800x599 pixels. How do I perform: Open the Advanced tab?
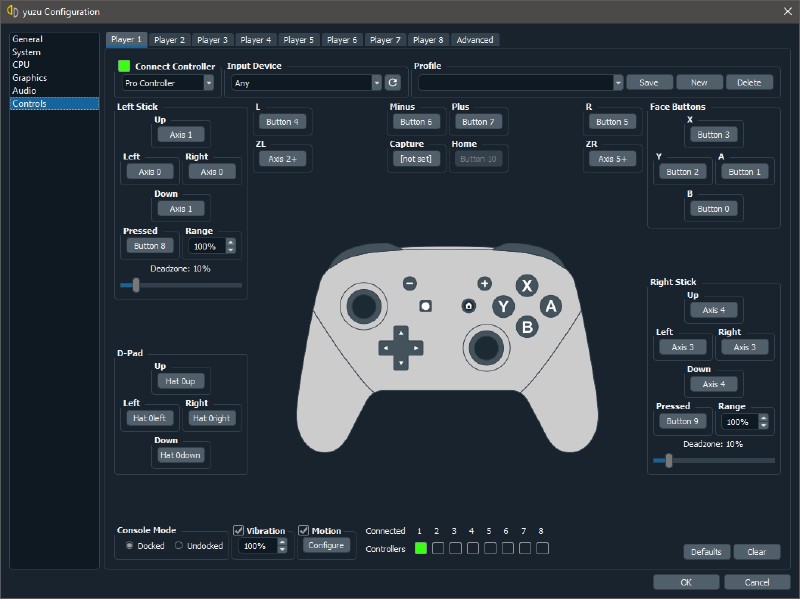(x=474, y=39)
